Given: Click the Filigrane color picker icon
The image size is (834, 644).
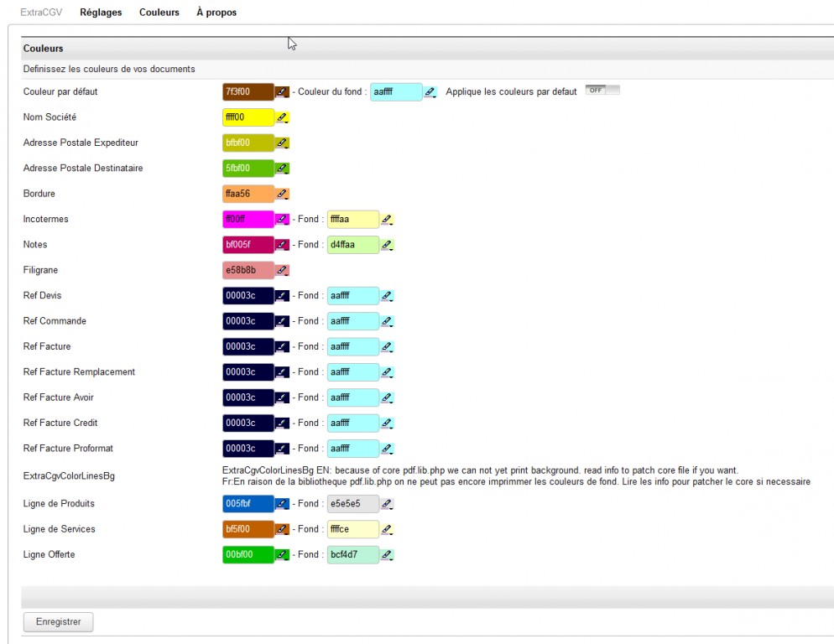Looking at the screenshot, I should [282, 270].
